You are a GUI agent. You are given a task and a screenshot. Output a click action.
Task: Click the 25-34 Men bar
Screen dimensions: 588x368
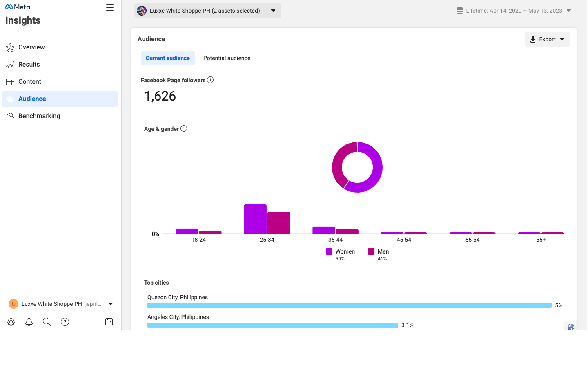[278, 223]
